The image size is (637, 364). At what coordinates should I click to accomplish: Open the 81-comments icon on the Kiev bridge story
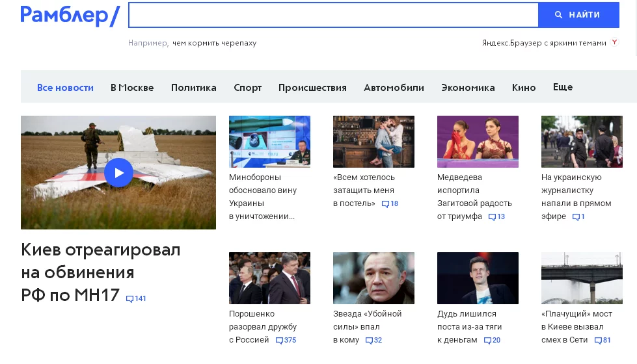click(598, 341)
